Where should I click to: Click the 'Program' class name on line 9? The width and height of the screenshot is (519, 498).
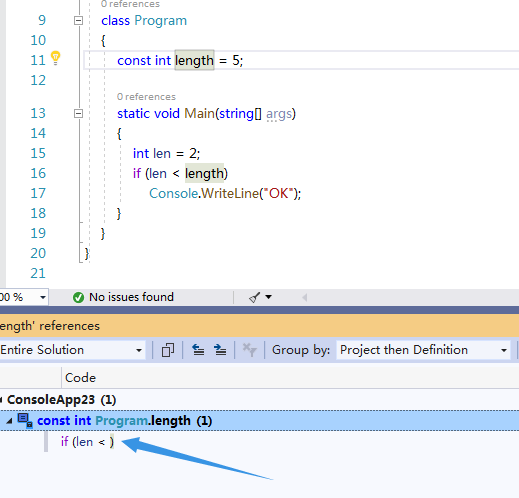(x=161, y=21)
